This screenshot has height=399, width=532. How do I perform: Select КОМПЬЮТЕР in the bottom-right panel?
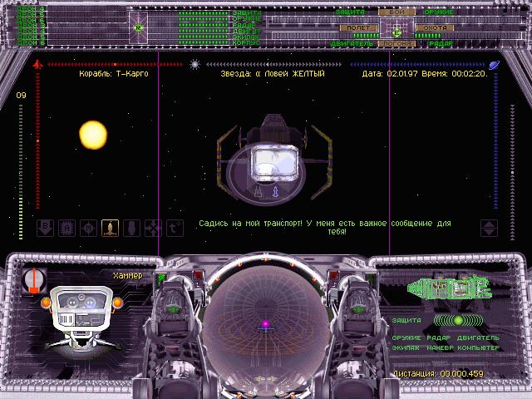478,347
